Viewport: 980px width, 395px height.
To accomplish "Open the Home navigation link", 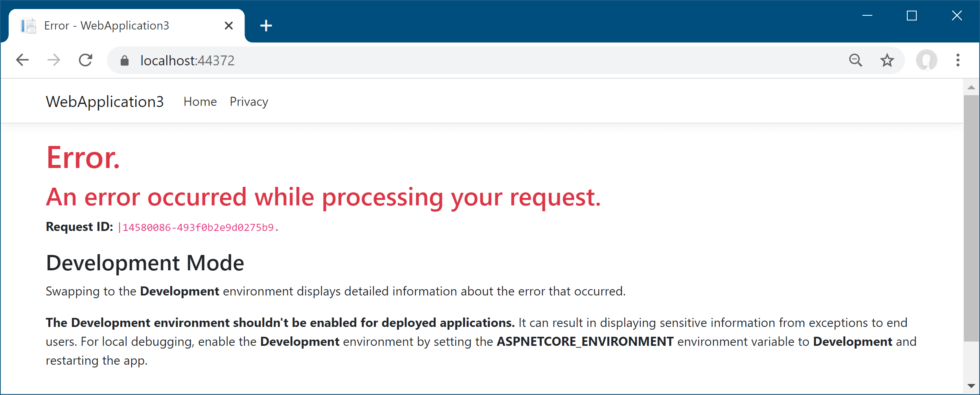I will tap(200, 102).
